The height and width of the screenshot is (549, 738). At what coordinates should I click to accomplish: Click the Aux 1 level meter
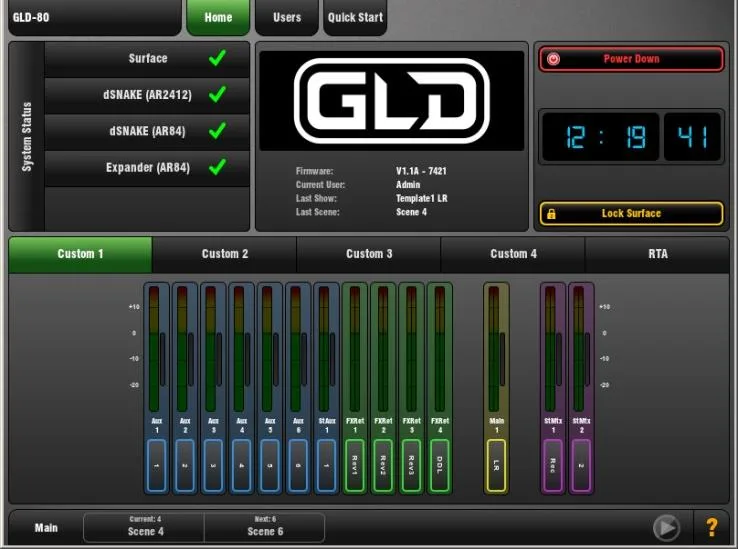154,349
